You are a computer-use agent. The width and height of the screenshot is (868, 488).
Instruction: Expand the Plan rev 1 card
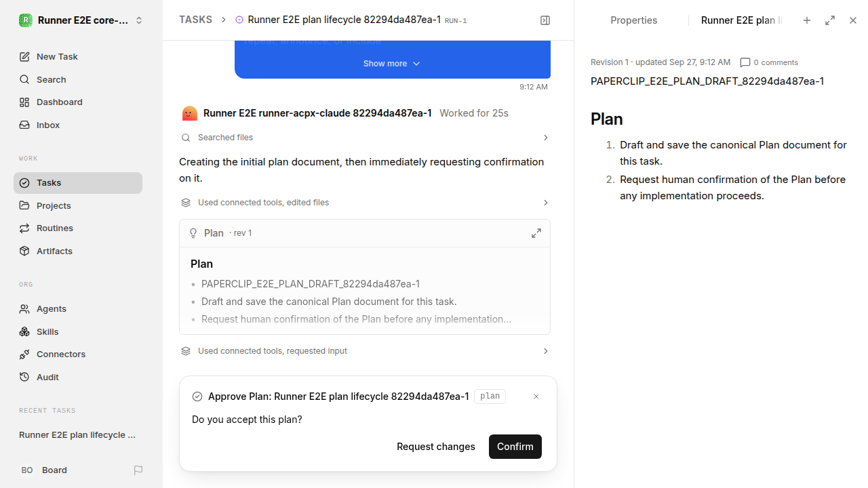[536, 233]
